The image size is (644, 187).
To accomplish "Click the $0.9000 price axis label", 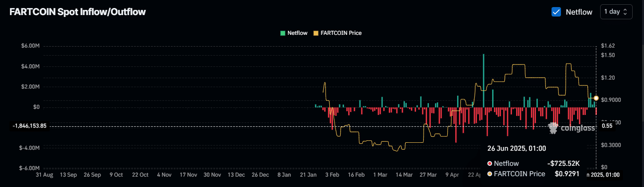I will (x=611, y=100).
